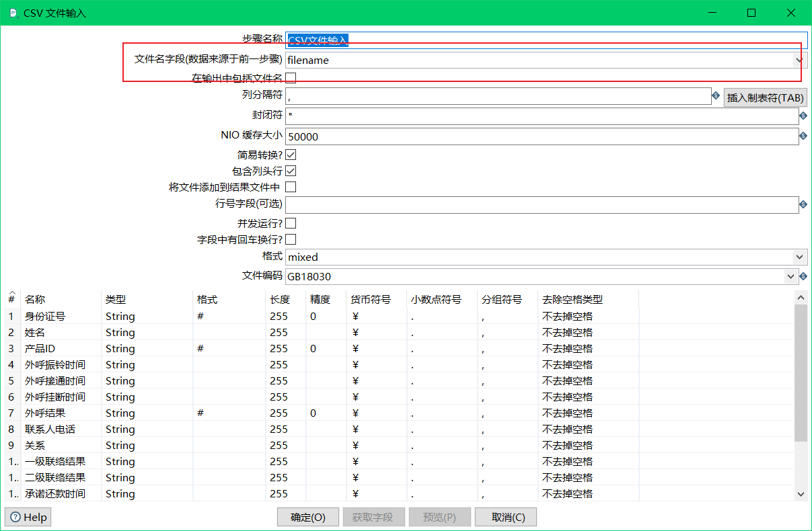
Task: Click the 去除空格类型 column header
Action: [x=589, y=299]
